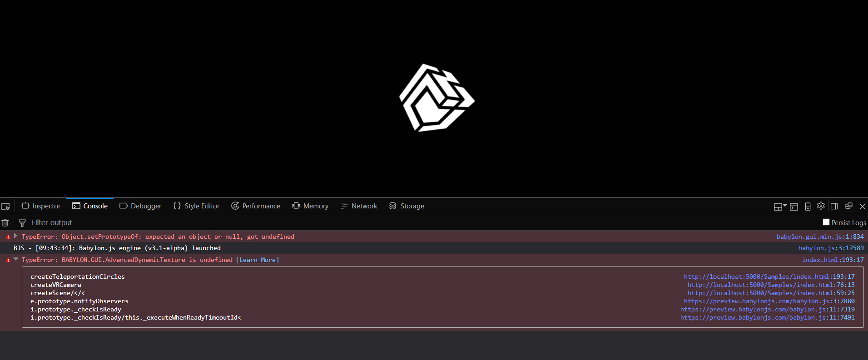This screenshot has width=868, height=360.
Task: Clear the console with the trash icon
Action: 5,222
